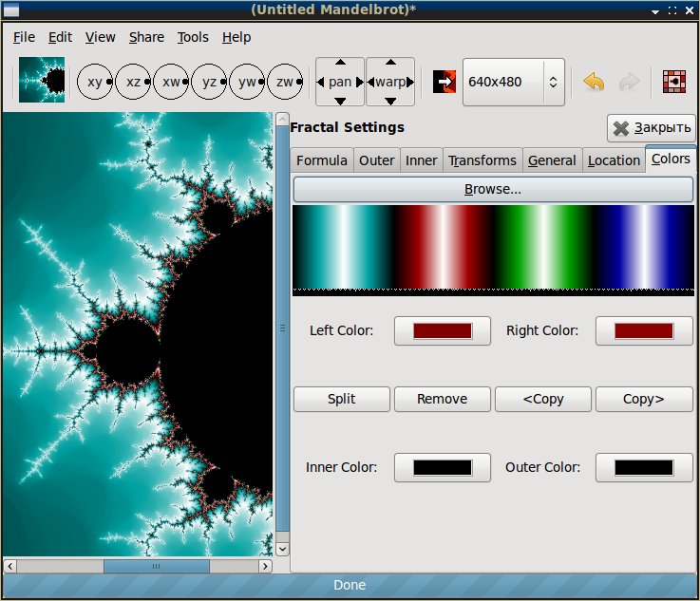The height and width of the screenshot is (601, 700).
Task: Click the warp right arrow
Action: [410, 82]
